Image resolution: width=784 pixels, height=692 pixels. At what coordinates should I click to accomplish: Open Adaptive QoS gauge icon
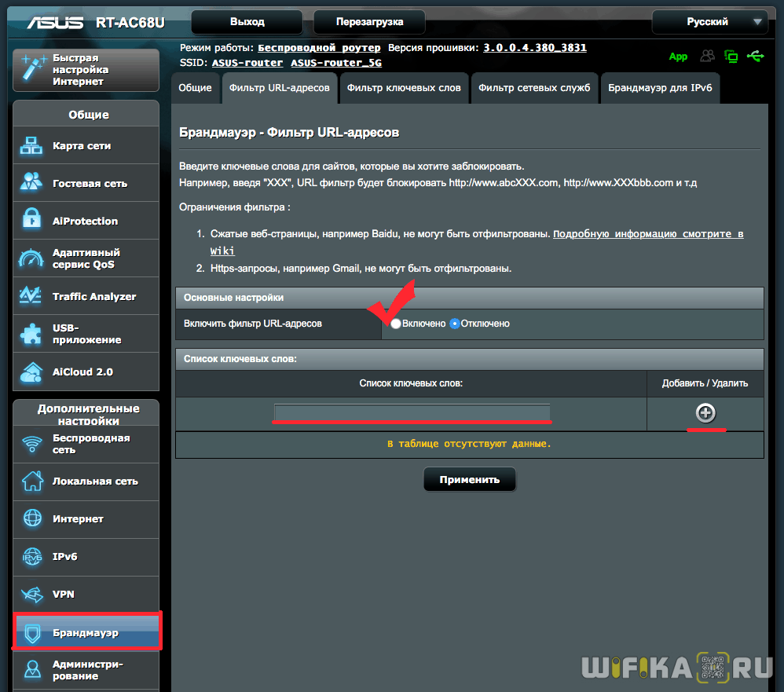click(x=32, y=258)
